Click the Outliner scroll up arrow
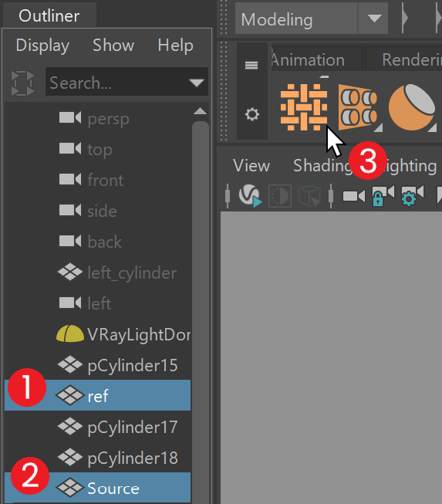Viewport: 442px width, 504px height. click(200, 111)
